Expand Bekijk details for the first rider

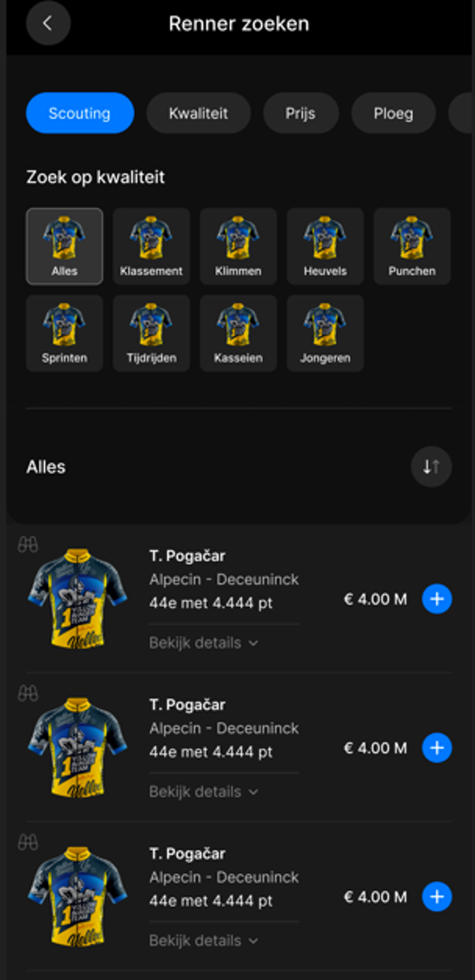coord(203,643)
